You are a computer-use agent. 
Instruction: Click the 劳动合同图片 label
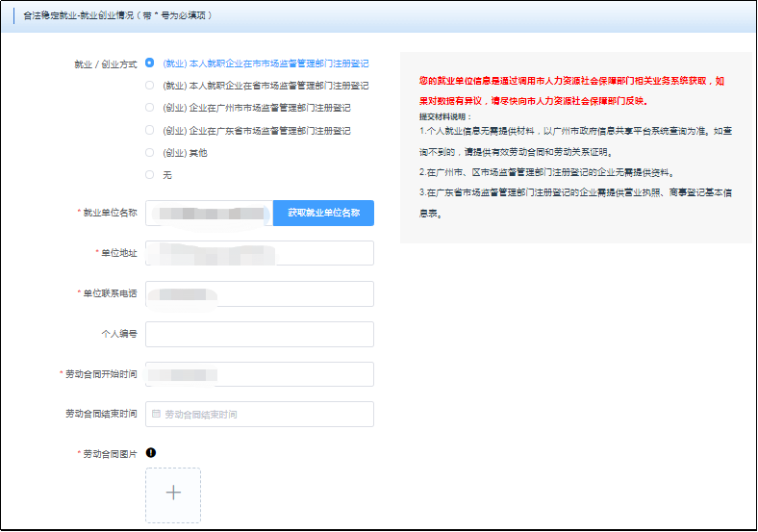[110, 454]
